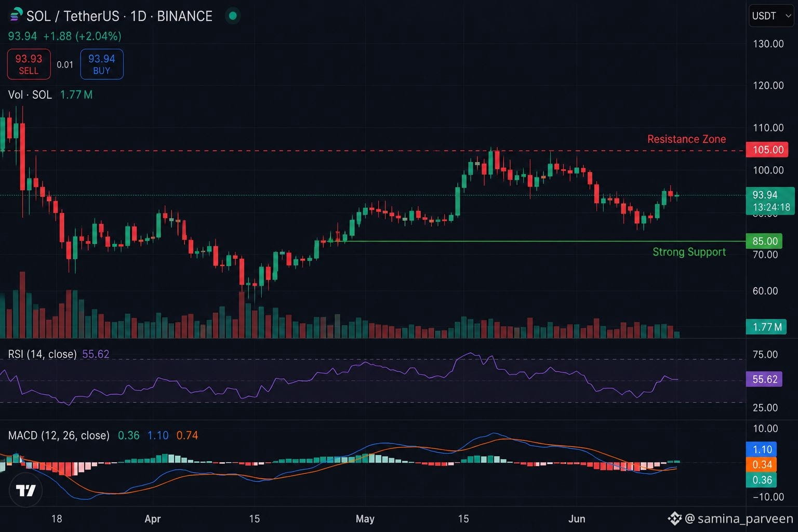Image resolution: width=798 pixels, height=532 pixels.
Task: Click the SOL / TetherUS symbol title
Action: coord(119,16)
